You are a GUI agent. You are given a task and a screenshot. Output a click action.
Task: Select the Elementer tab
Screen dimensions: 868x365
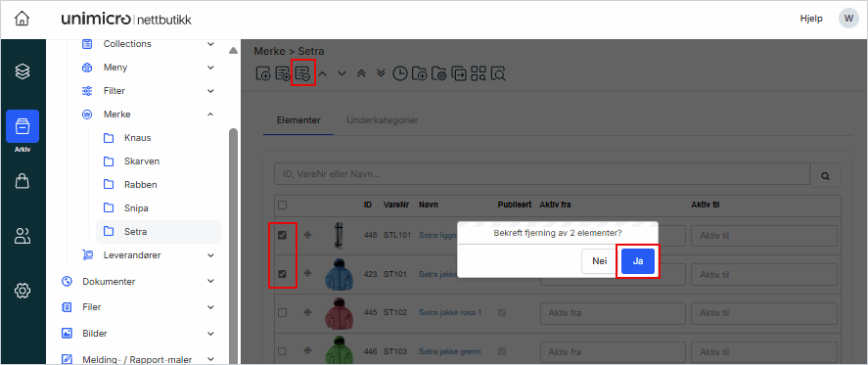pos(298,120)
